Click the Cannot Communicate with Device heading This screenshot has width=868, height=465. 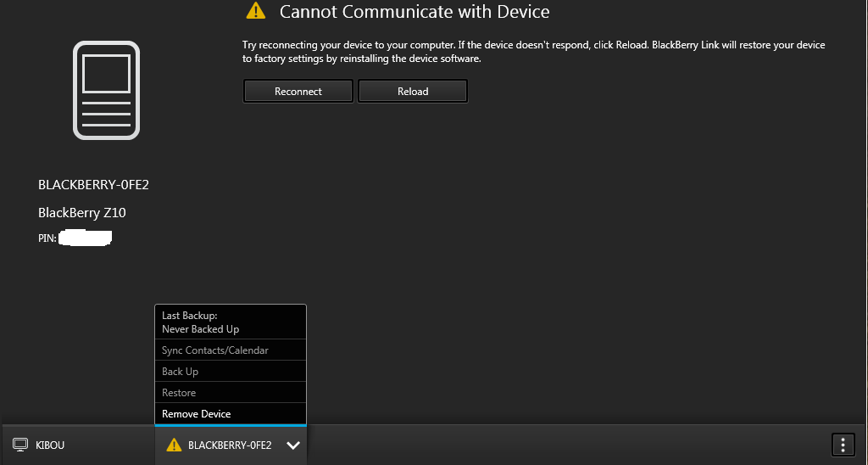pyautogui.click(x=415, y=12)
